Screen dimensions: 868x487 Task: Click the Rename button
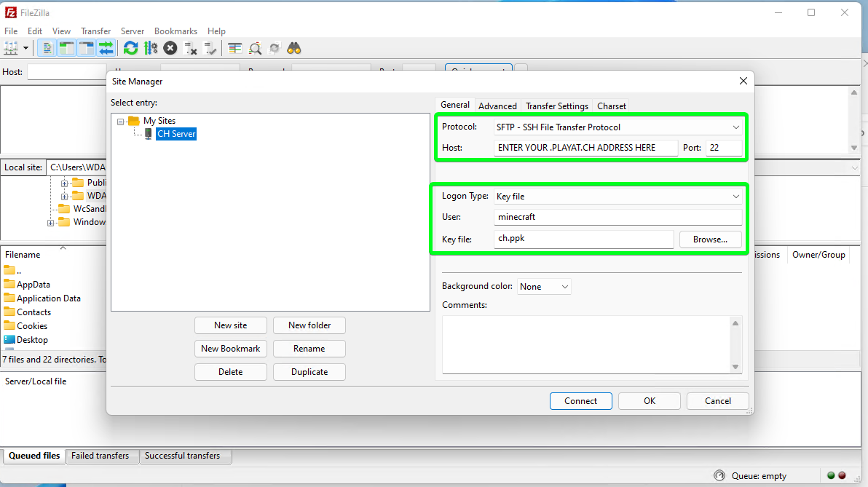pos(309,349)
